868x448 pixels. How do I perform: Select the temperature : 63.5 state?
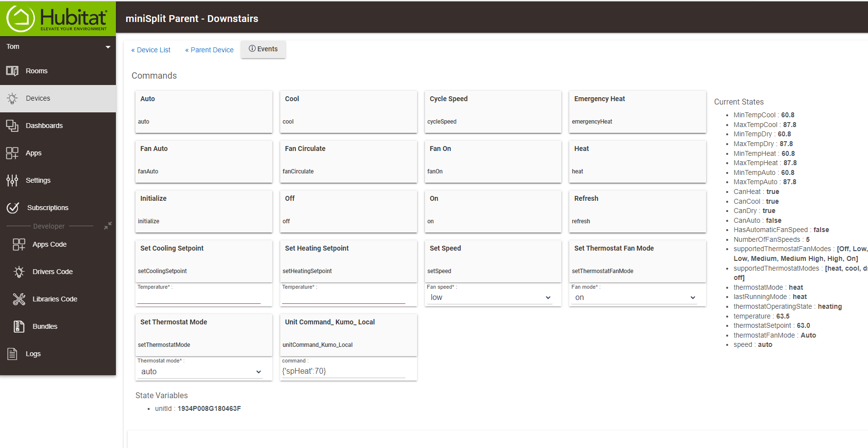click(x=761, y=316)
